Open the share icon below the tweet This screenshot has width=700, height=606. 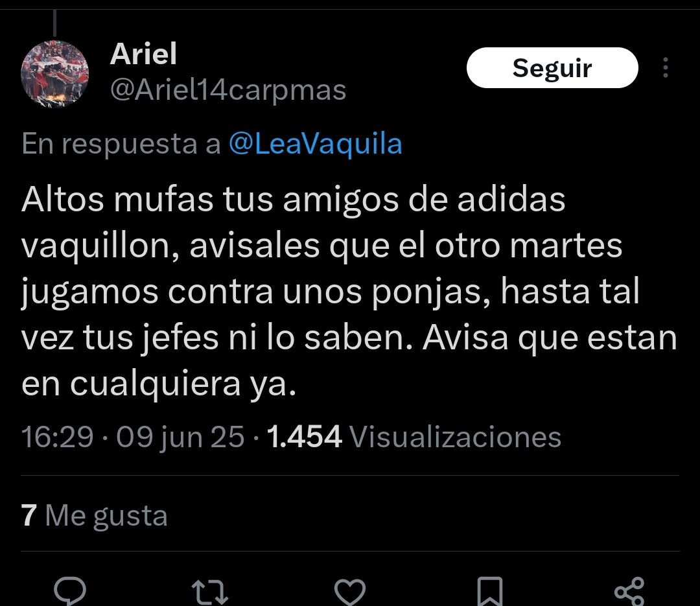point(629,591)
